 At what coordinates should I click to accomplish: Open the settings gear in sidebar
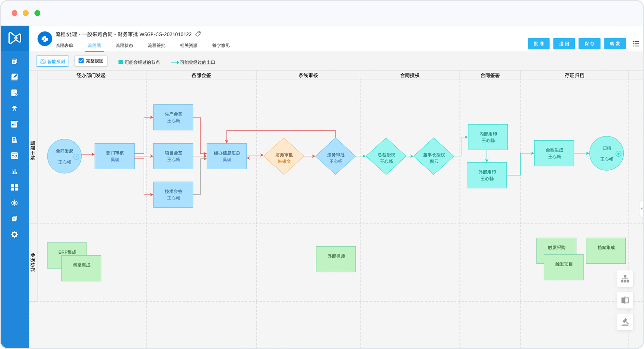[x=14, y=234]
